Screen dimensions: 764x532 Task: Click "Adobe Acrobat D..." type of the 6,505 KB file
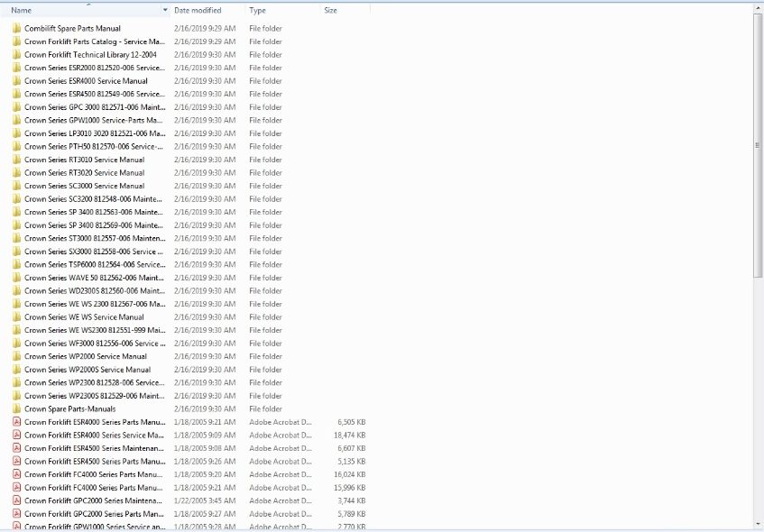pyautogui.click(x=281, y=422)
